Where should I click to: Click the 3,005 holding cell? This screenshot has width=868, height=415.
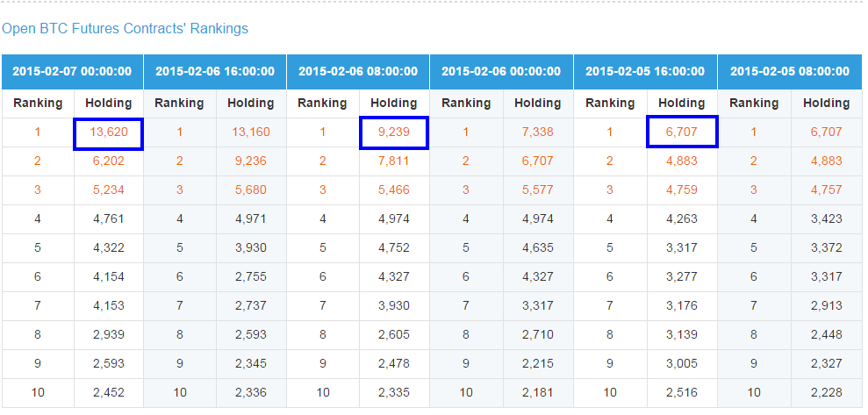[x=682, y=363]
